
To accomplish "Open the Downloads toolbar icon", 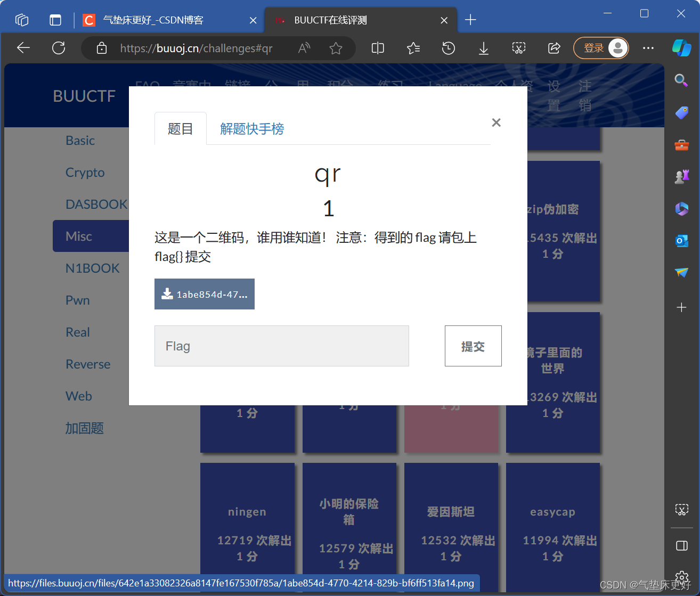I will click(x=483, y=48).
